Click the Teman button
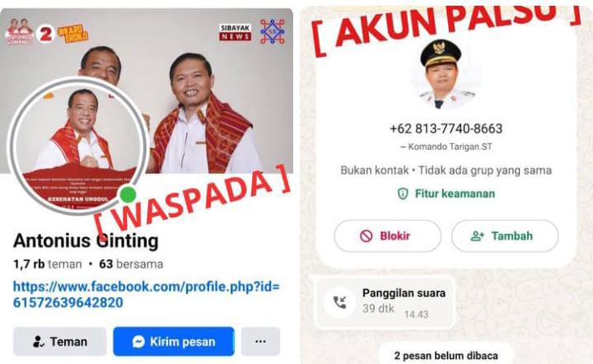The width and height of the screenshot is (593, 364). [59, 341]
